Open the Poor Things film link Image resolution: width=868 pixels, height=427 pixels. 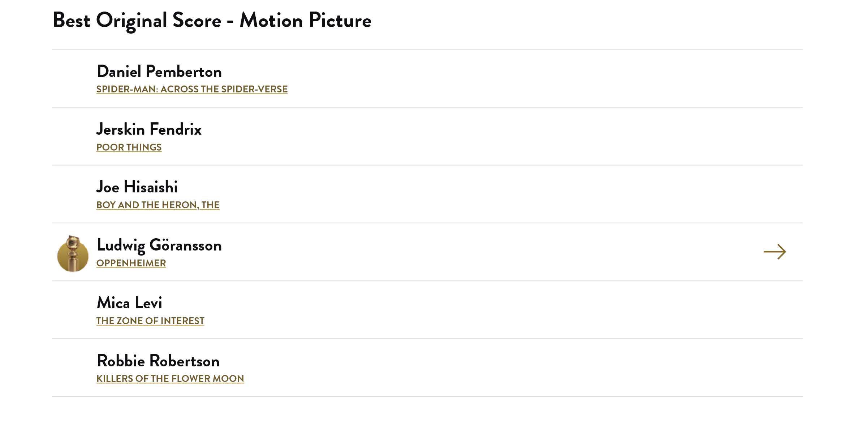pos(129,147)
